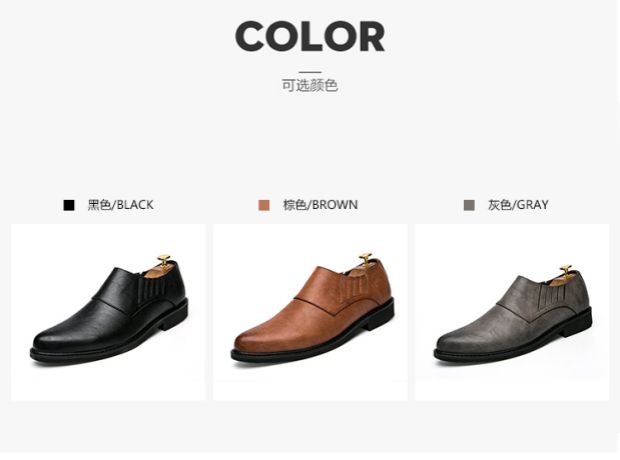Click the black color swatch square
This screenshot has width=620, height=460.
(69, 205)
